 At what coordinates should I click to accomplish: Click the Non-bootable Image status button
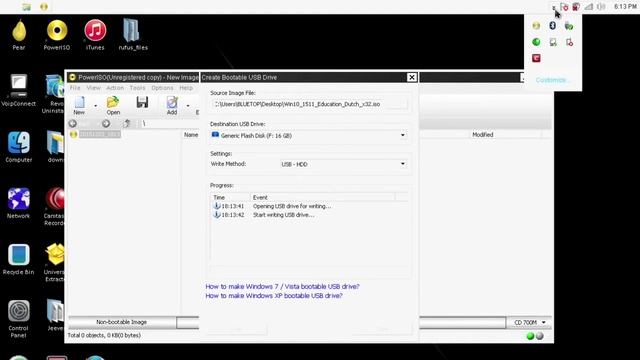122,322
